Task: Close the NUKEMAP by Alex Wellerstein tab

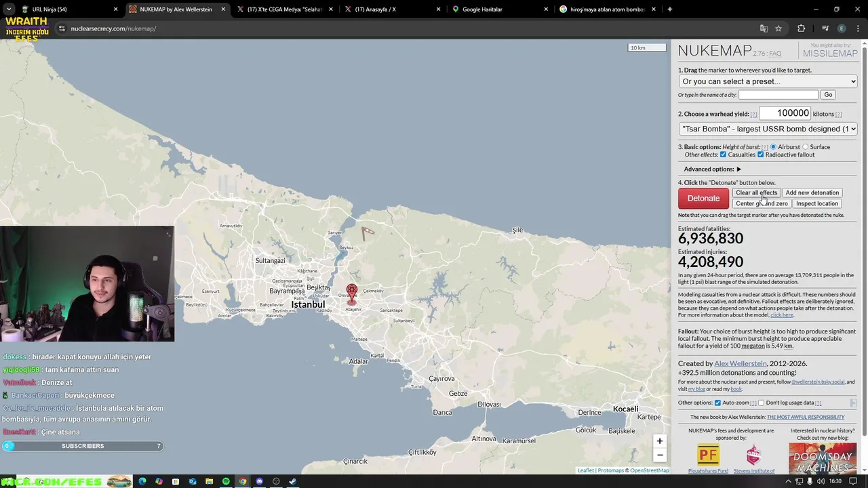Action: pos(223,9)
